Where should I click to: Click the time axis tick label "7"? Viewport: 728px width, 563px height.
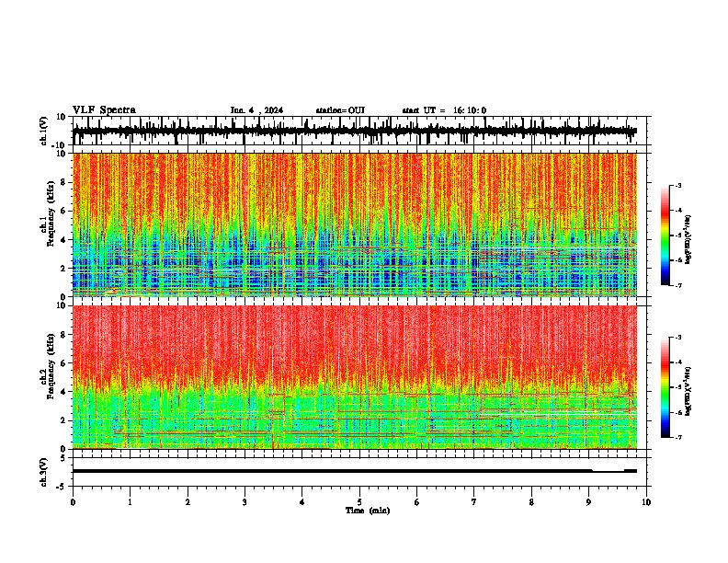(474, 502)
